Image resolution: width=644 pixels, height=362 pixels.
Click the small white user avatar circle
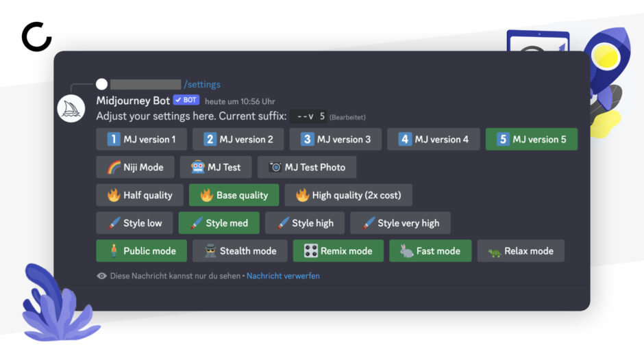tap(102, 84)
